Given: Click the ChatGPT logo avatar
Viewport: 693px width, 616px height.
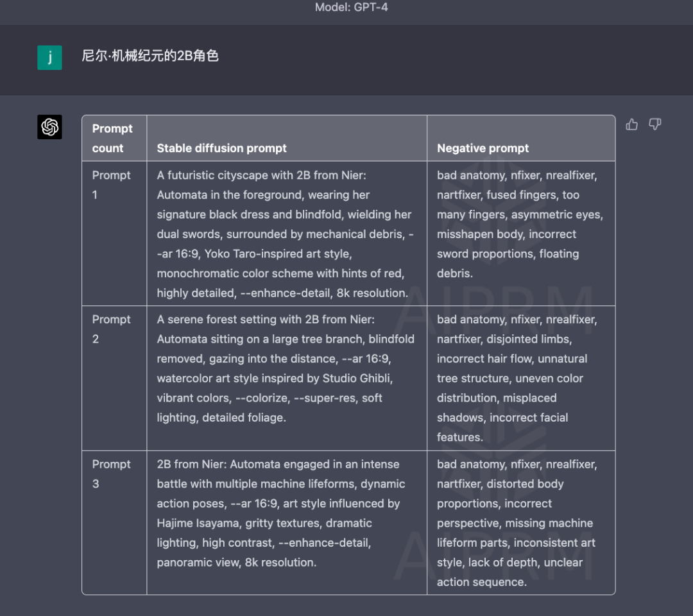Looking at the screenshot, I should (x=49, y=127).
